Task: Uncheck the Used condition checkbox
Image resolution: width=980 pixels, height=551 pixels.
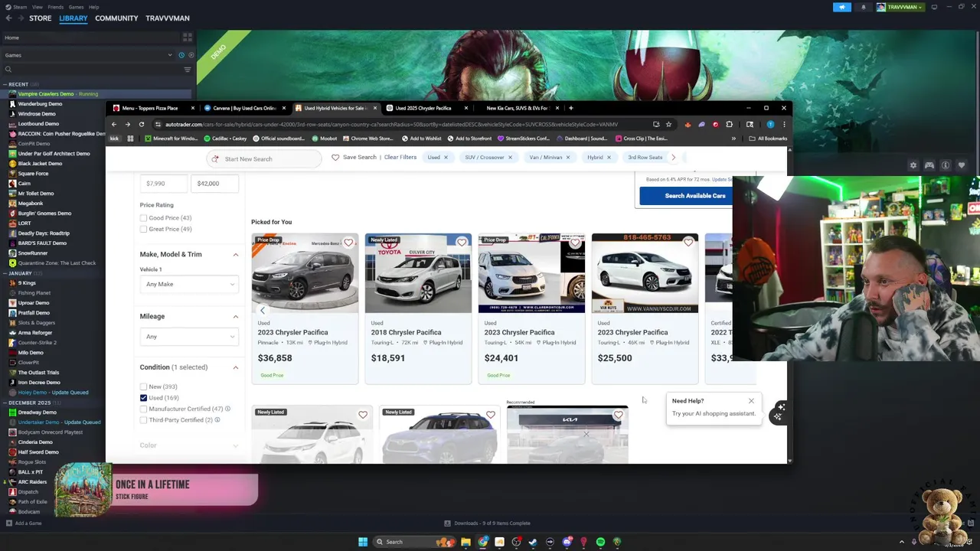Action: (143, 398)
